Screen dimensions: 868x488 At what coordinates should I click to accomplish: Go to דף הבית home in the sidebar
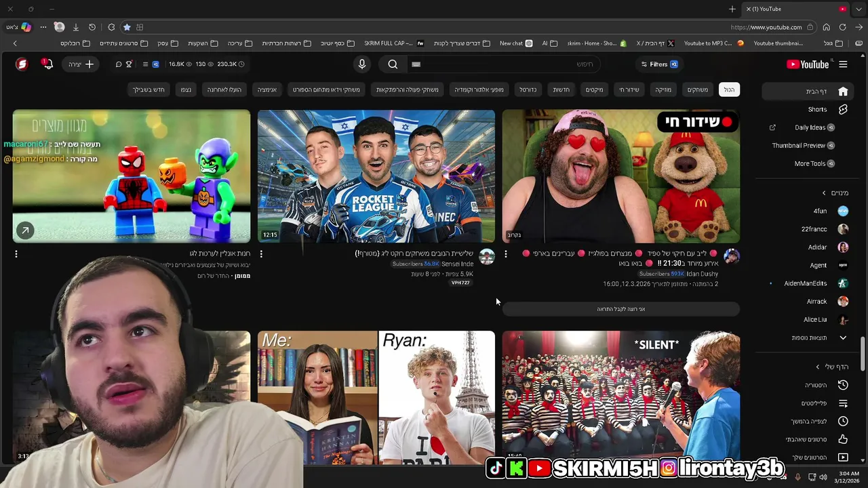pos(807,91)
